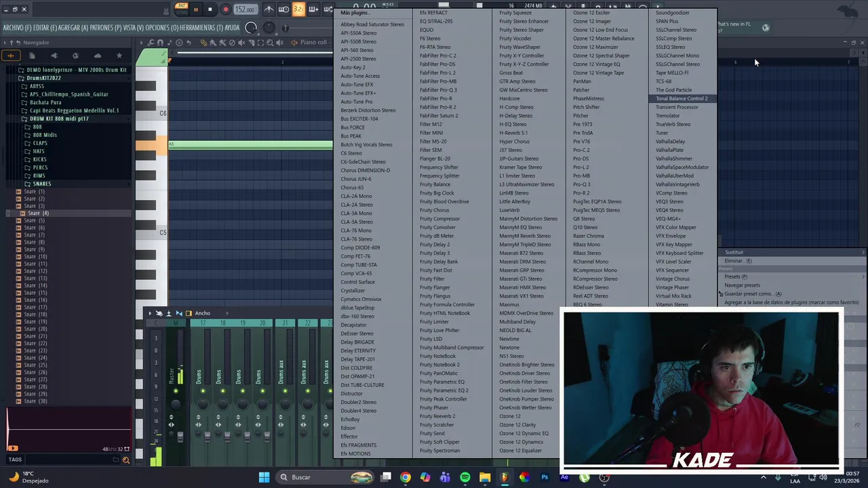The height and width of the screenshot is (488, 868).
Task: Select the piano roll zoom tool
Action: pos(269,43)
